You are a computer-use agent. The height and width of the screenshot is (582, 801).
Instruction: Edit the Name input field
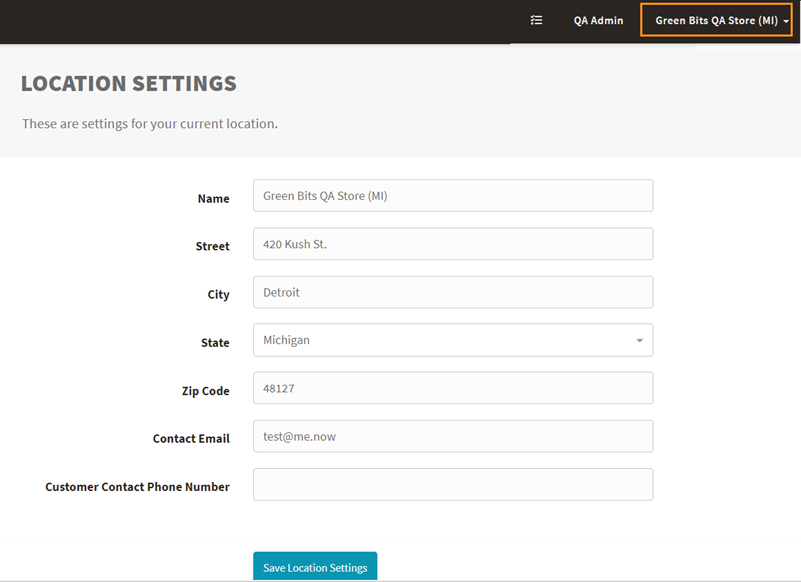(453, 196)
